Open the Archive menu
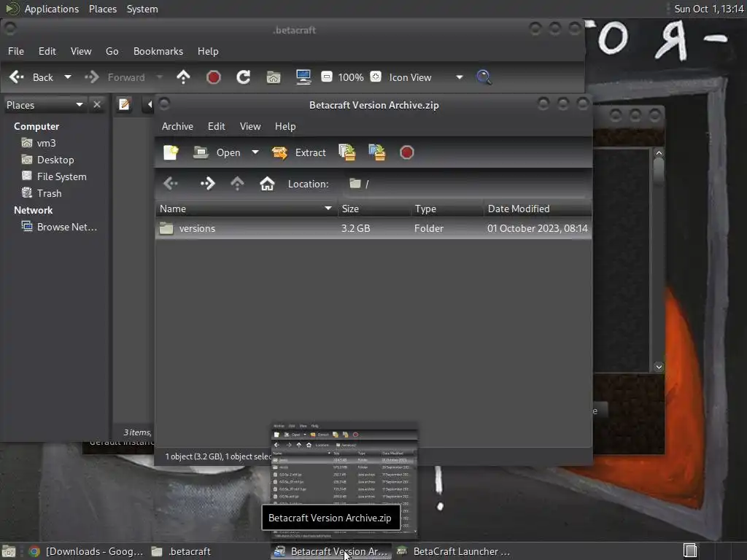The image size is (747, 560). click(177, 126)
